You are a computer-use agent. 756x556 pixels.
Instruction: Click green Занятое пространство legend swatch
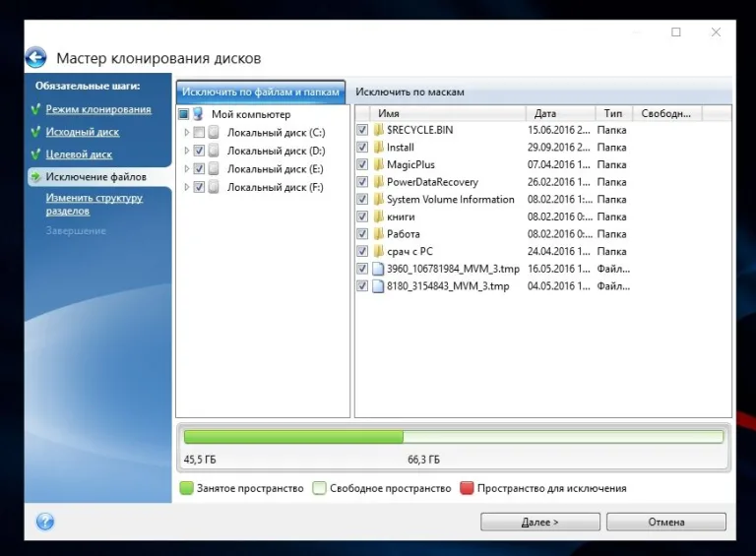[186, 488]
